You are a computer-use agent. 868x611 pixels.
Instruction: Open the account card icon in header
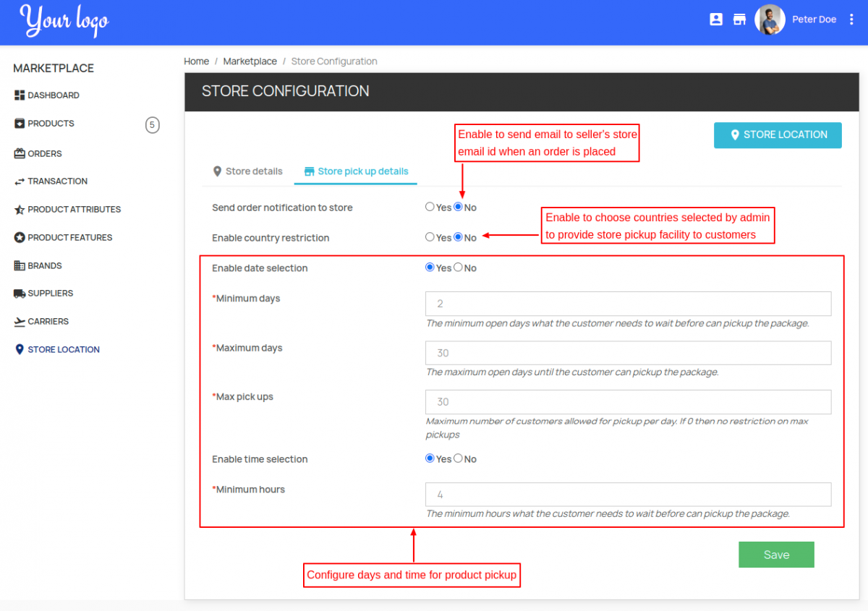(716, 20)
